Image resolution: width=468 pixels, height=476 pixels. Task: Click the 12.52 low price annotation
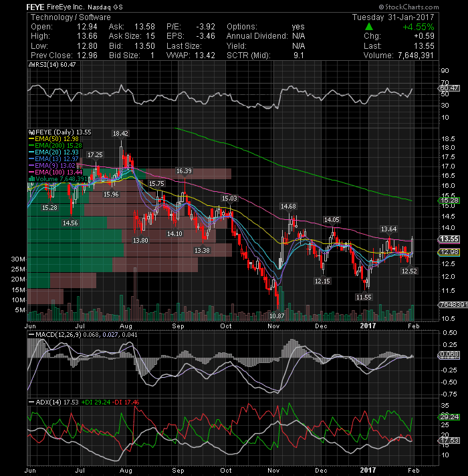tap(409, 271)
